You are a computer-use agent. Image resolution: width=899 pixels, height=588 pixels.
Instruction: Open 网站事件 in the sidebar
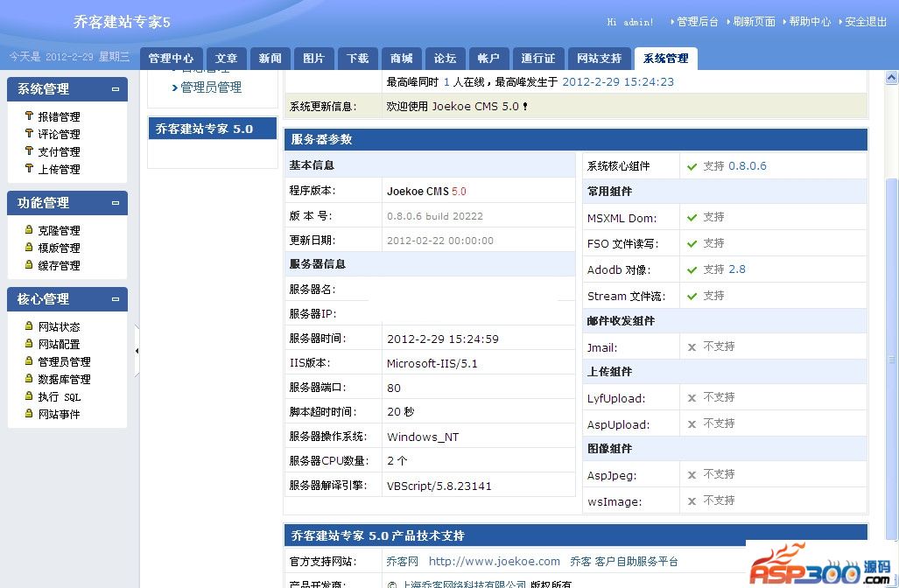coord(59,414)
